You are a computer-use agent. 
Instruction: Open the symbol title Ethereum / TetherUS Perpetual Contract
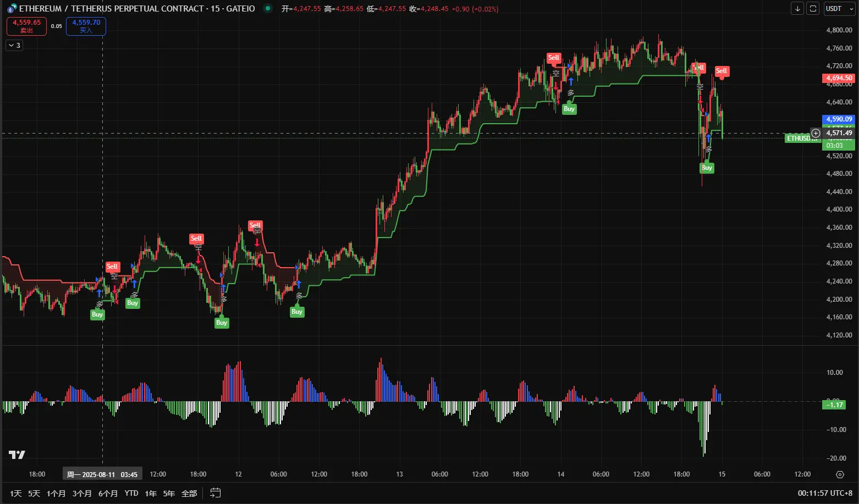coord(137,9)
